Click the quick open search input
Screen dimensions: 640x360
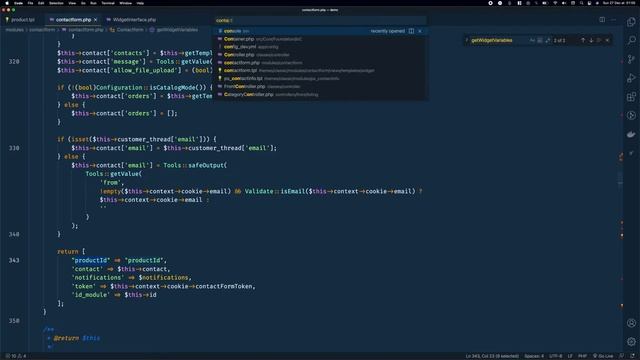pos(320,20)
